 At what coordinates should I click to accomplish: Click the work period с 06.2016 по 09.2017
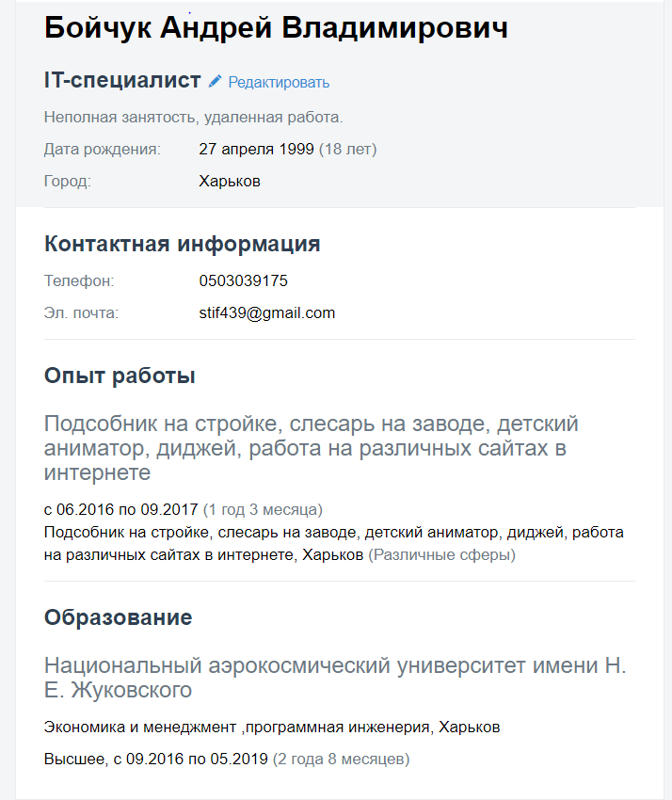[120, 509]
